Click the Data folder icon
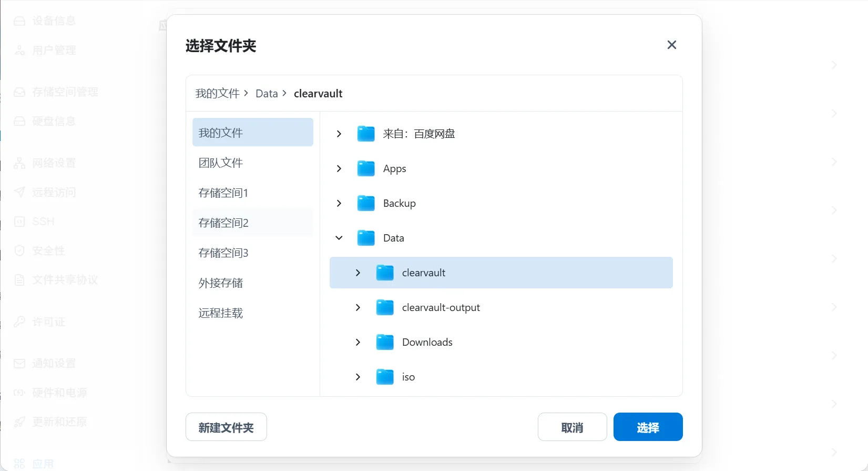Screen dimensions: 868x471 pyautogui.click(x=366, y=238)
